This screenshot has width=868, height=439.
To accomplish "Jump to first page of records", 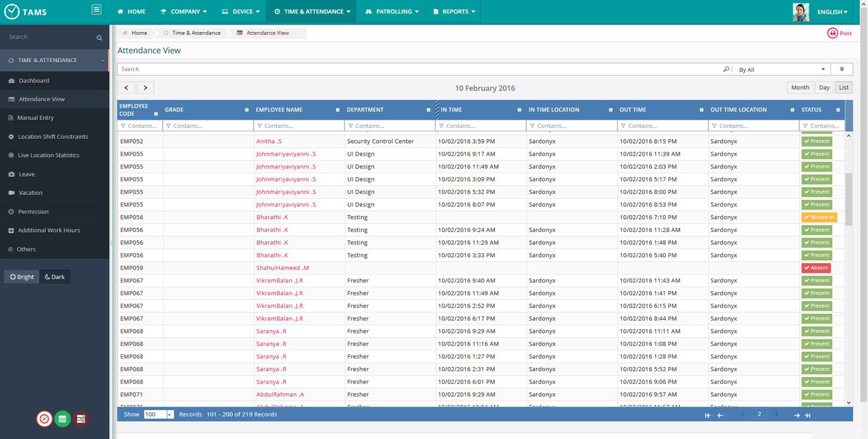I will point(708,415).
